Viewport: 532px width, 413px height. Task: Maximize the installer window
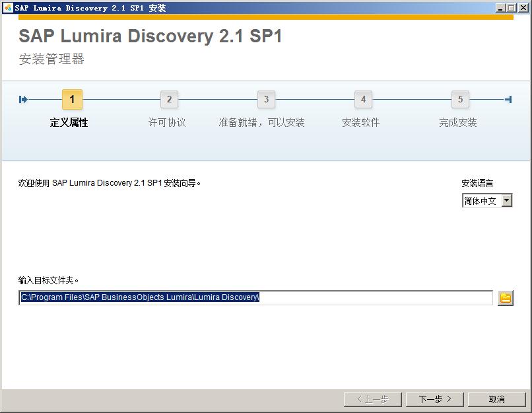(512, 8)
